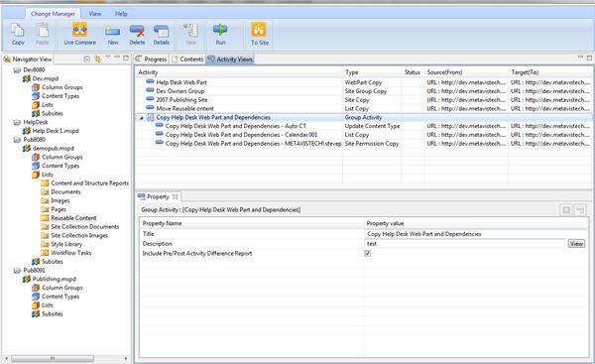
Task: Click scroll-right arrow in Navigator View
Action: click(126, 358)
